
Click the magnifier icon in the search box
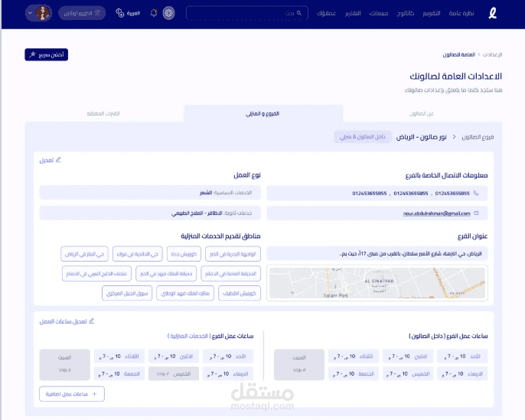pos(299,13)
